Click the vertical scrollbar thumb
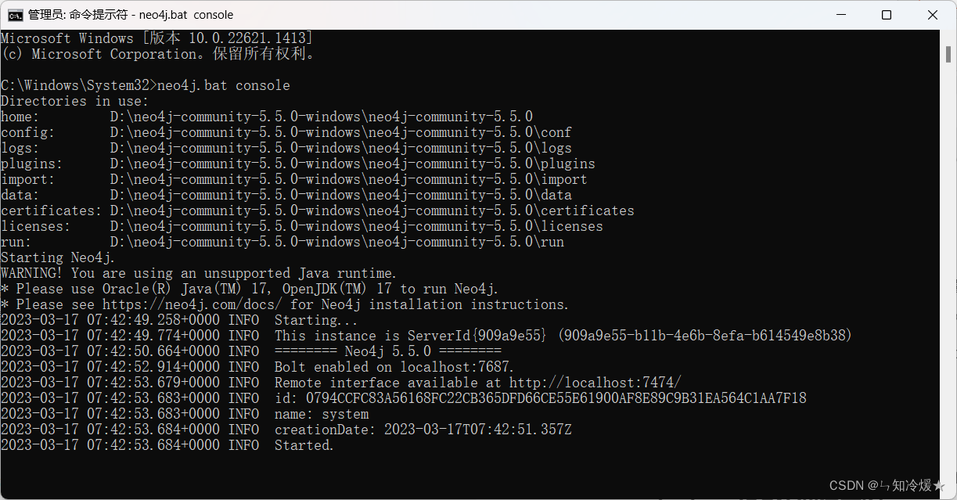This screenshot has width=957, height=500. [x=948, y=54]
